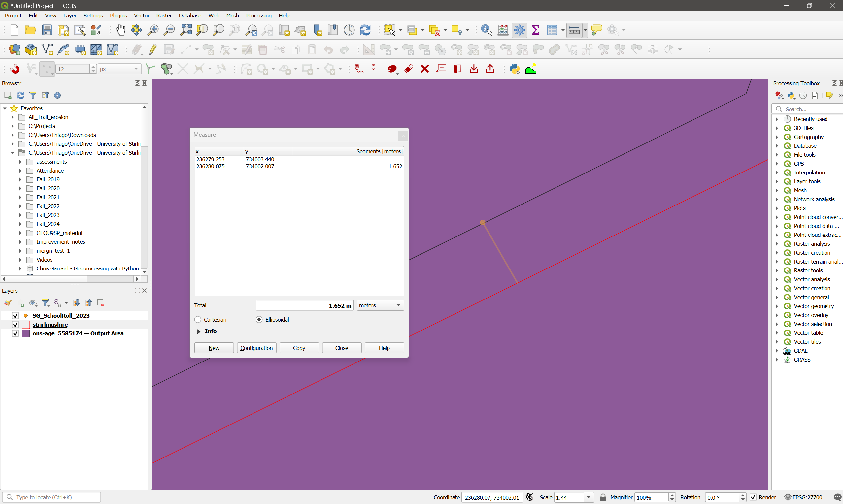Click the Save Project floppy icon
843x504 pixels.
[47, 30]
